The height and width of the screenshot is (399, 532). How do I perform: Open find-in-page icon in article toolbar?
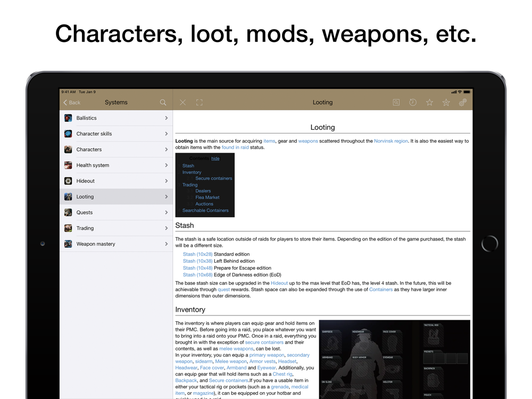click(396, 103)
